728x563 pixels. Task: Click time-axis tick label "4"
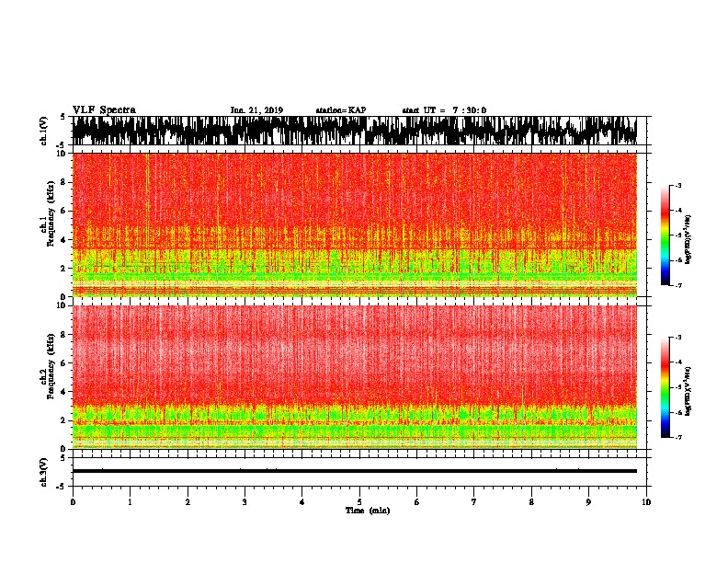click(302, 502)
